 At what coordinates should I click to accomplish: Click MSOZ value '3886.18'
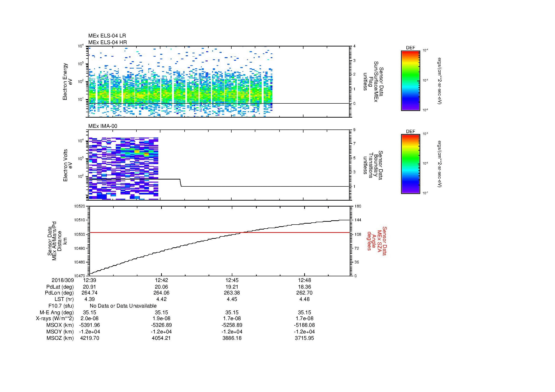(x=232, y=338)
